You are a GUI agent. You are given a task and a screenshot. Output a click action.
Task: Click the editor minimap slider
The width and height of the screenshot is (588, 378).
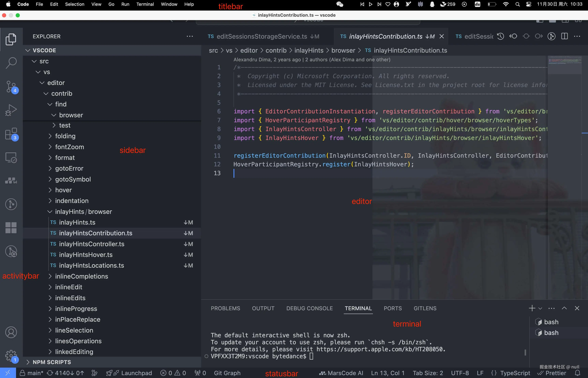coord(564,65)
